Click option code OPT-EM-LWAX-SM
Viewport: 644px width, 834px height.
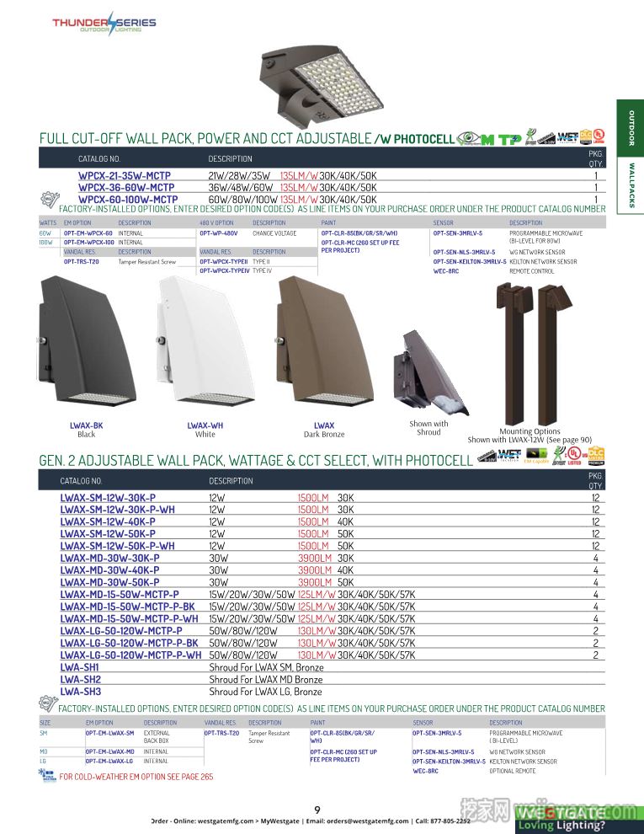click(110, 733)
